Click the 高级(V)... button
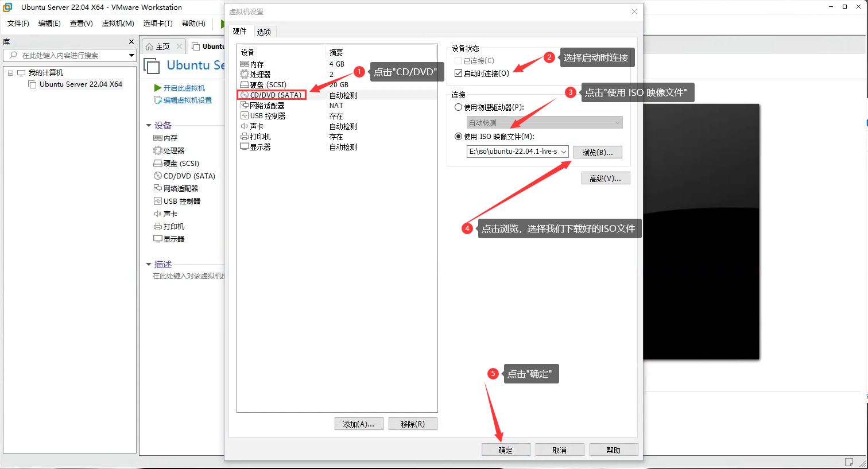 point(606,178)
